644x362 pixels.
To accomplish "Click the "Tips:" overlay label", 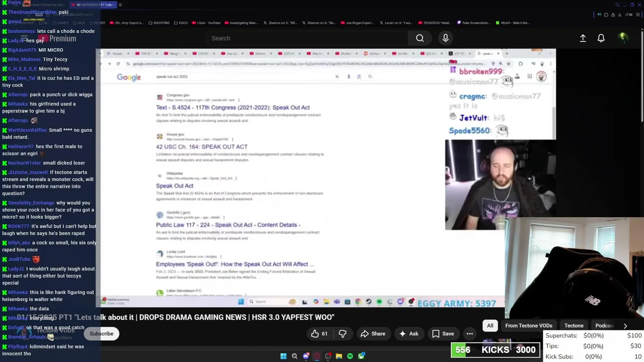I will point(552,346).
